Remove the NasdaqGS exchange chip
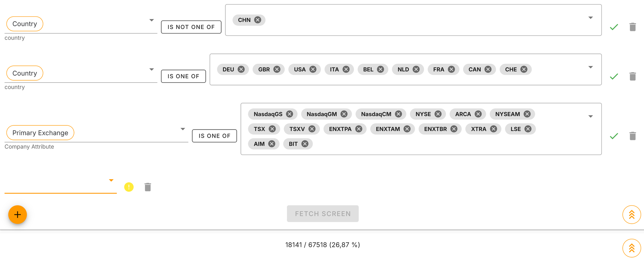The width and height of the screenshot is (644, 262). (289, 114)
